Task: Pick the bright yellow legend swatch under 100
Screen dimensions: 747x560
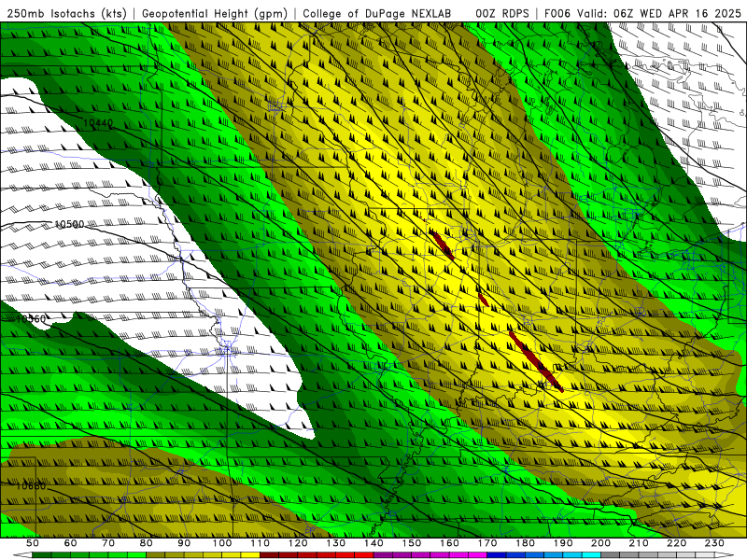Action: [x=232, y=555]
